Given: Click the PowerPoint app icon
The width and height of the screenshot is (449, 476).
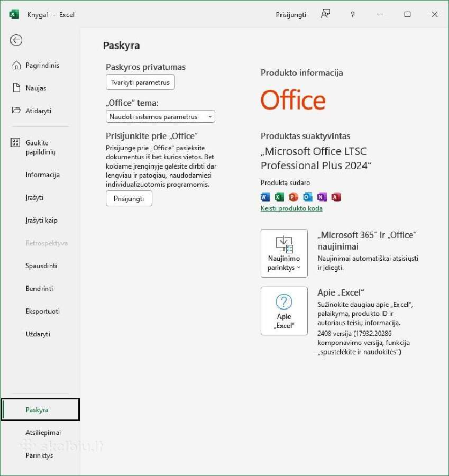Looking at the screenshot, I should point(294,197).
